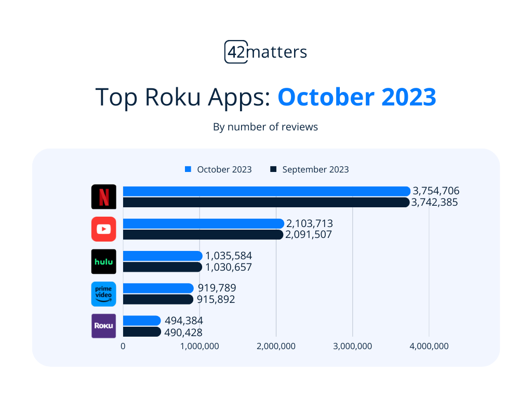Click the 1,000,000 axis label

click(x=199, y=346)
